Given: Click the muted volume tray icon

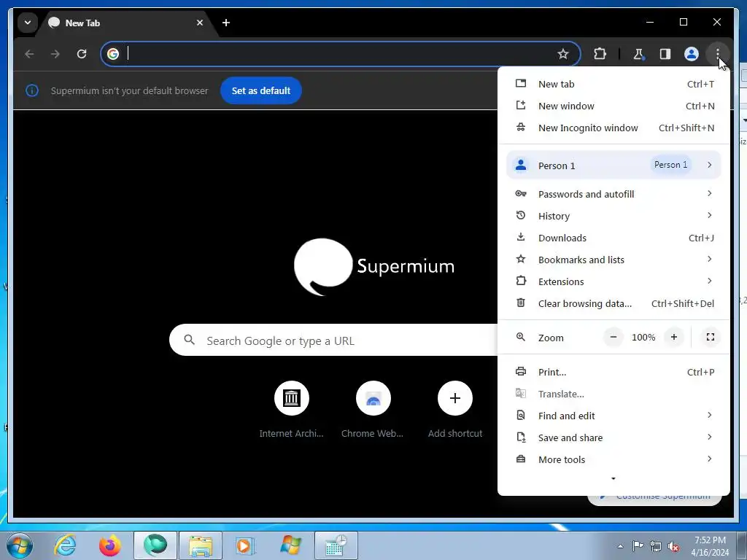Looking at the screenshot, I should (x=673, y=546).
